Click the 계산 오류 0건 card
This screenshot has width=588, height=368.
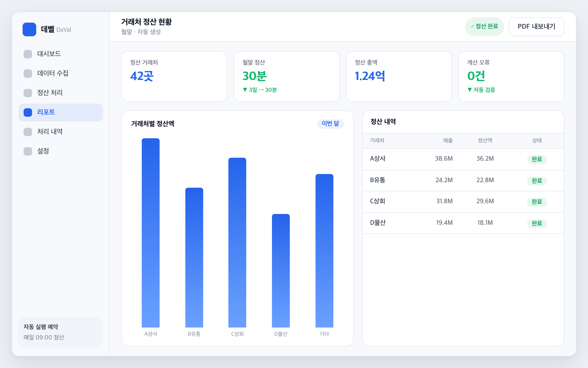coord(511,76)
